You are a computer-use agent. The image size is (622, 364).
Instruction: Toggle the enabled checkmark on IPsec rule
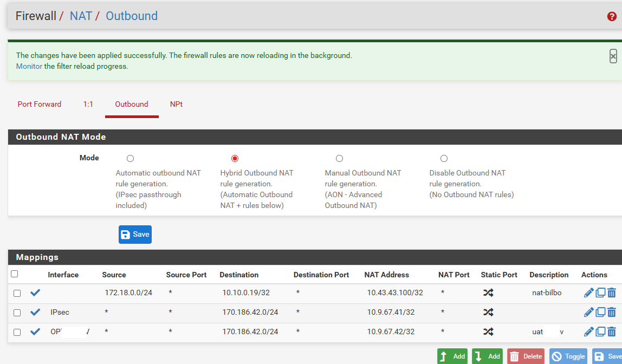35,313
